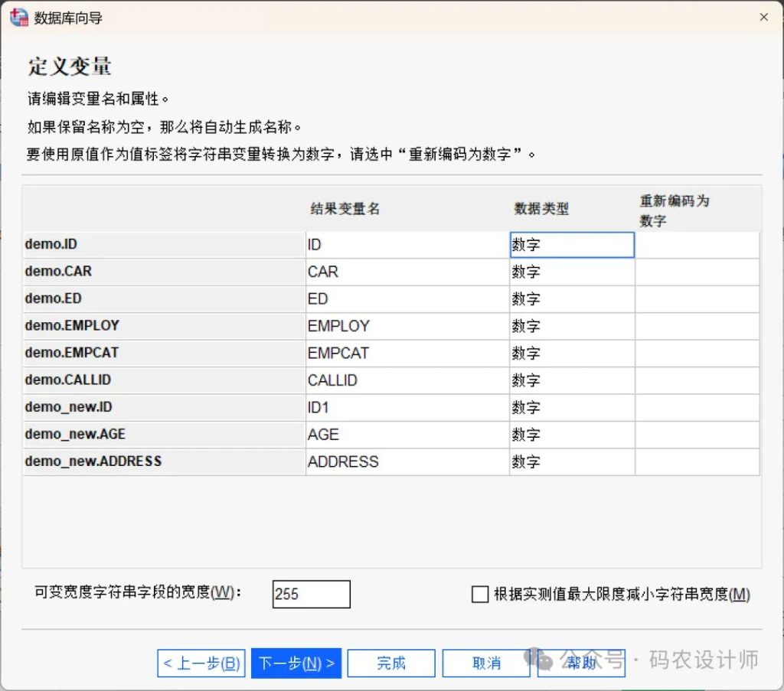Close the 数据库向导 dialog window
Viewport: 784px width, 691px height.
pos(763,17)
